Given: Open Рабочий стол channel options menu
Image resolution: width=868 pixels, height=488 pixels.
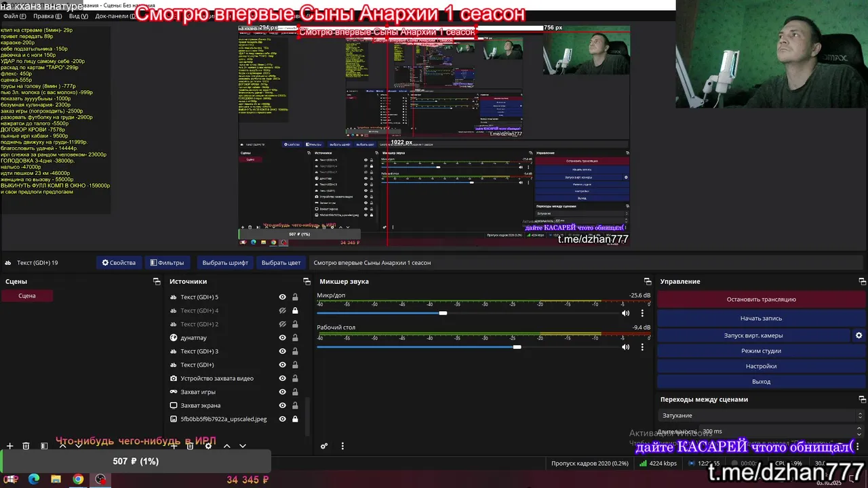Looking at the screenshot, I should [x=642, y=347].
